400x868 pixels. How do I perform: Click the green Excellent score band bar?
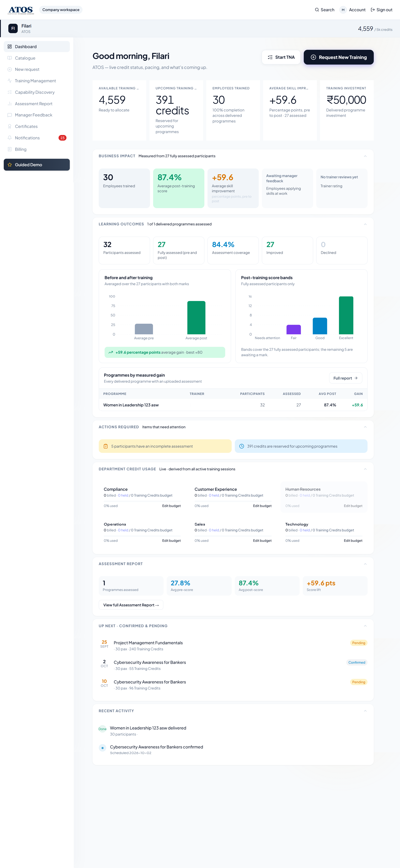pyautogui.click(x=346, y=315)
